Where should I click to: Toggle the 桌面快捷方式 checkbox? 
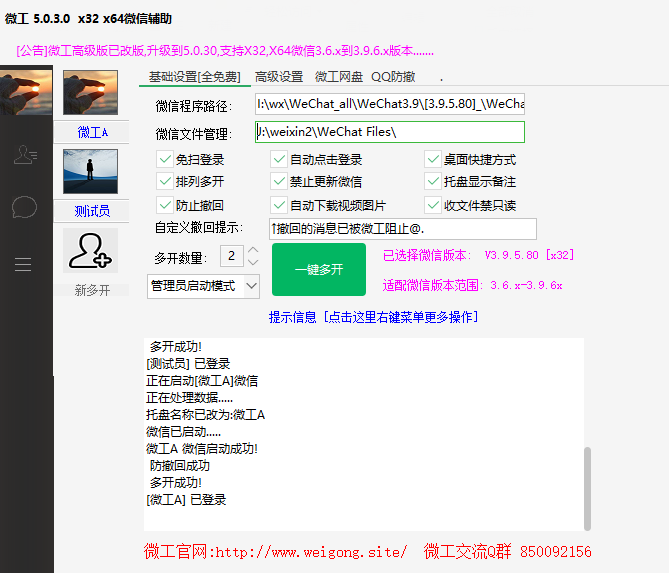click(433, 159)
